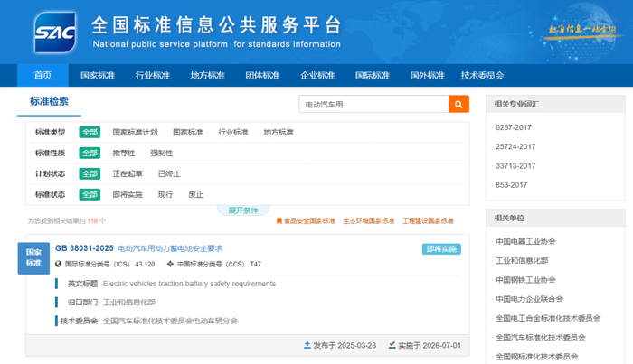Click the 国家标准 blue badge on result
633x364 pixels.
[x=33, y=257]
